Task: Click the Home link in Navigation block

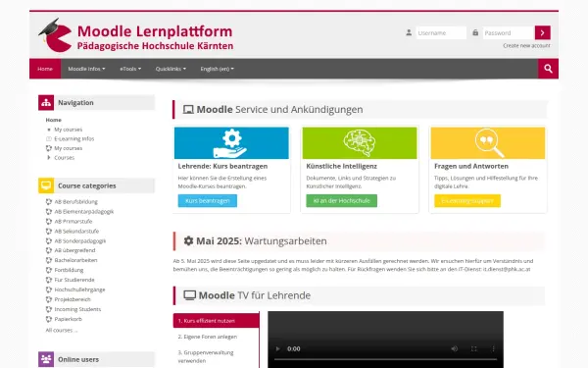Action: coord(53,120)
